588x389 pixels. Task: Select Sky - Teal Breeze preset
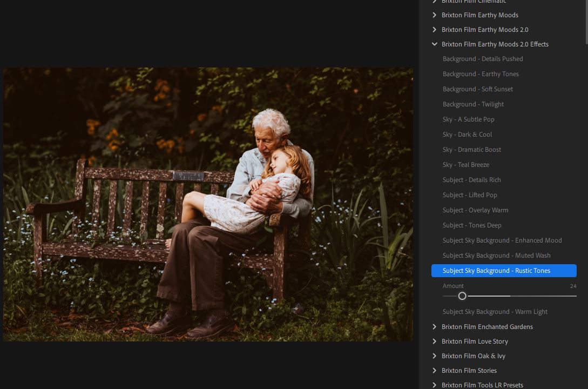tap(465, 165)
